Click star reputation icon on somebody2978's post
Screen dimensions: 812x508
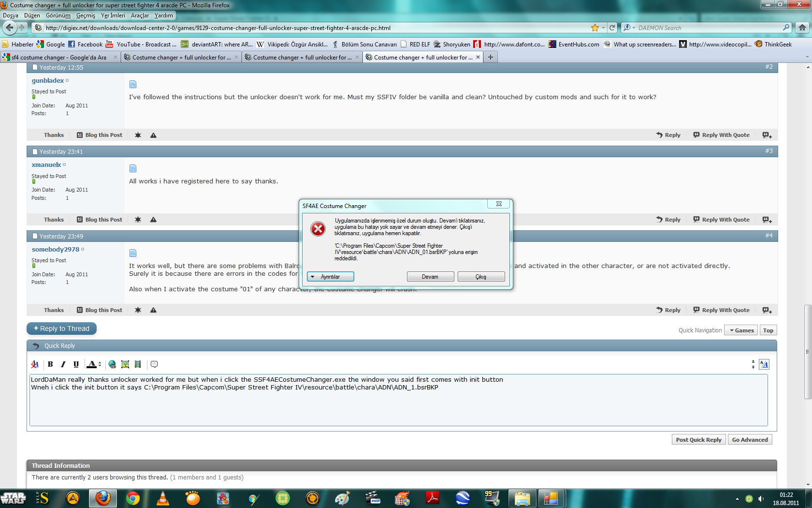point(138,310)
